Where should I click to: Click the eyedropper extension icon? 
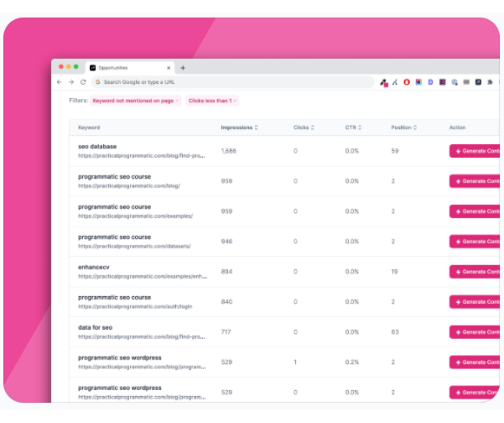(x=384, y=83)
